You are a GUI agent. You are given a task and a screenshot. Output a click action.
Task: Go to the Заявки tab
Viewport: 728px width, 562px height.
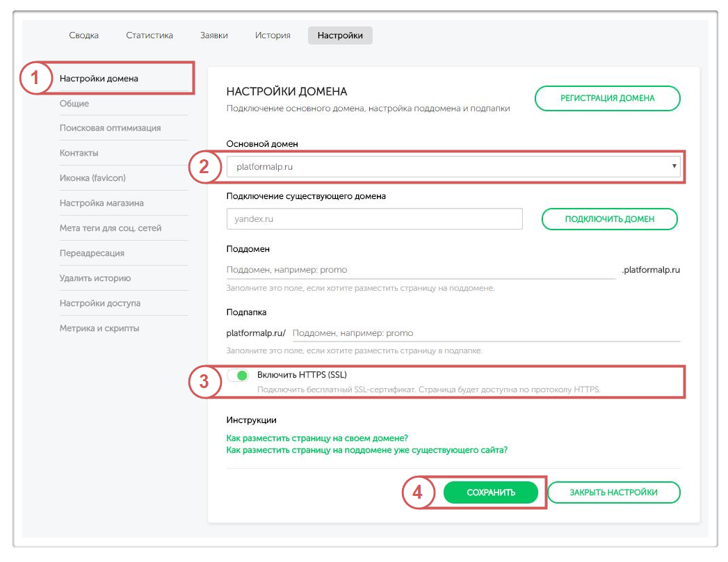(x=213, y=35)
